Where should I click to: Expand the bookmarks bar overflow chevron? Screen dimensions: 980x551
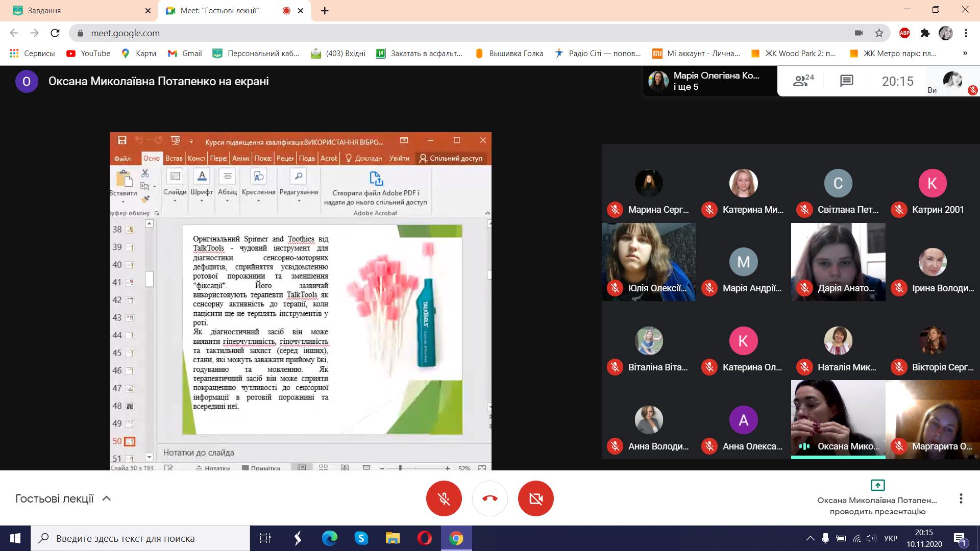[x=965, y=53]
